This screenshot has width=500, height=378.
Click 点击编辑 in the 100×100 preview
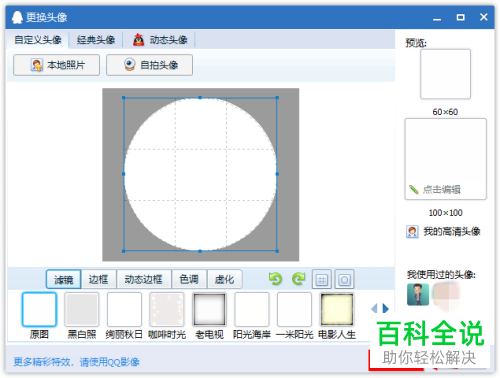coord(442,189)
